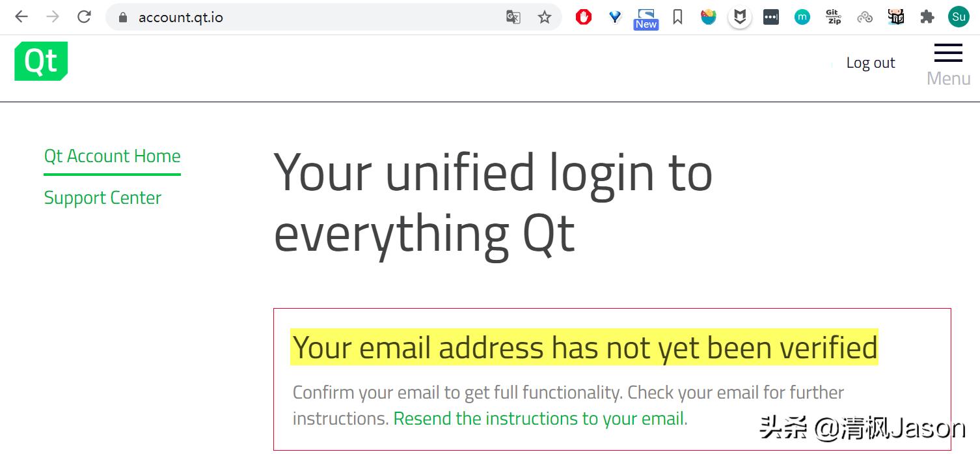This screenshot has width=980, height=454.
Task: Click the Qt logo
Action: [40, 61]
